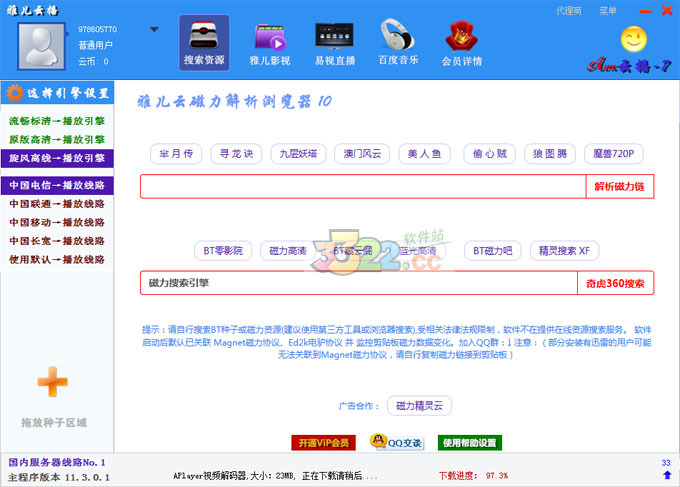Click the yellow smiley face icon

pos(634,39)
